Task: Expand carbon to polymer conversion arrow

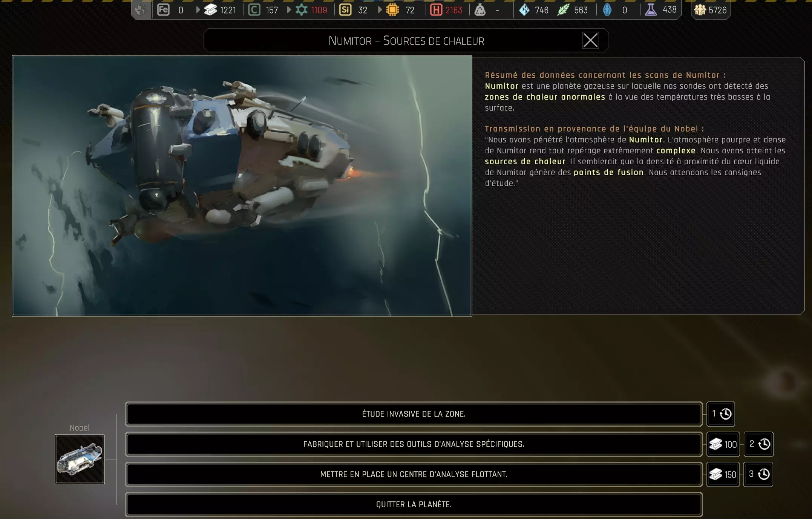Action: pos(289,10)
